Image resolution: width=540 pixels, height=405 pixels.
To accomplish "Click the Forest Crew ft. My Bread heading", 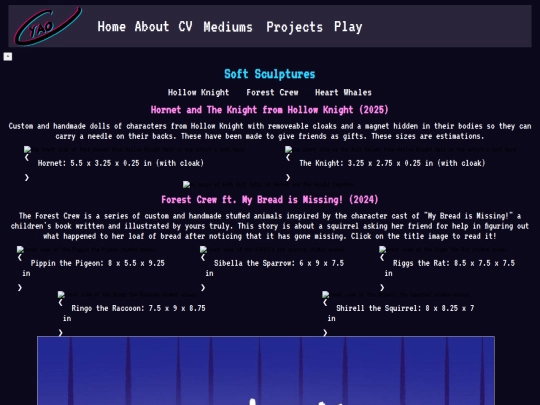I will click(270, 200).
